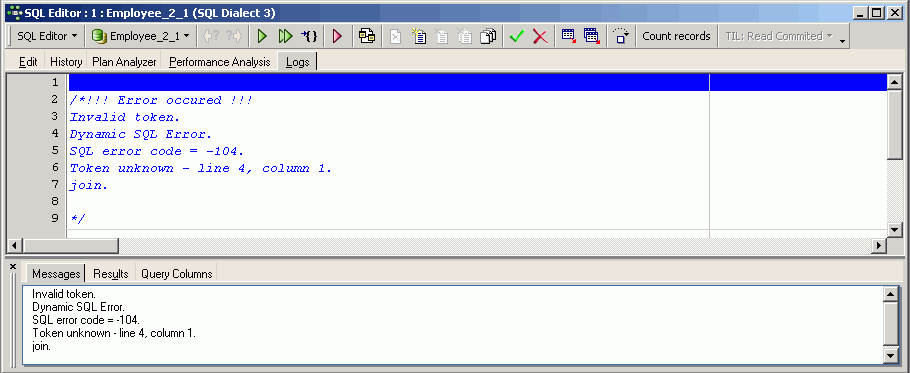The width and height of the screenshot is (910, 373).
Task: Click the closing '*/' on line 9
Action: click(x=78, y=218)
